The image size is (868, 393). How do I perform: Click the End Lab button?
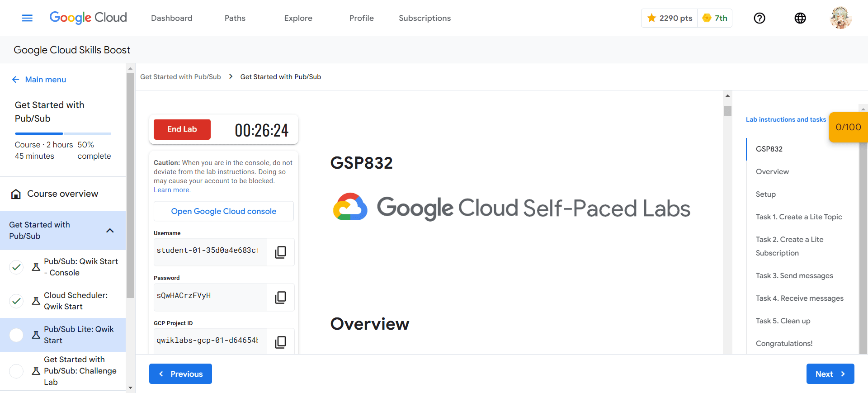pyautogui.click(x=182, y=129)
